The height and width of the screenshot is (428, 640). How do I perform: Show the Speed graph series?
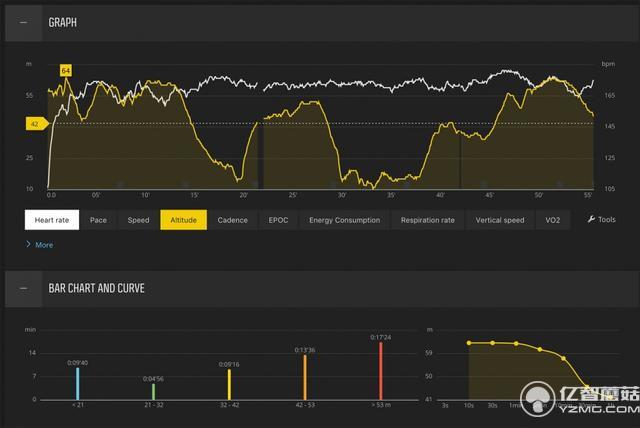[x=138, y=220]
